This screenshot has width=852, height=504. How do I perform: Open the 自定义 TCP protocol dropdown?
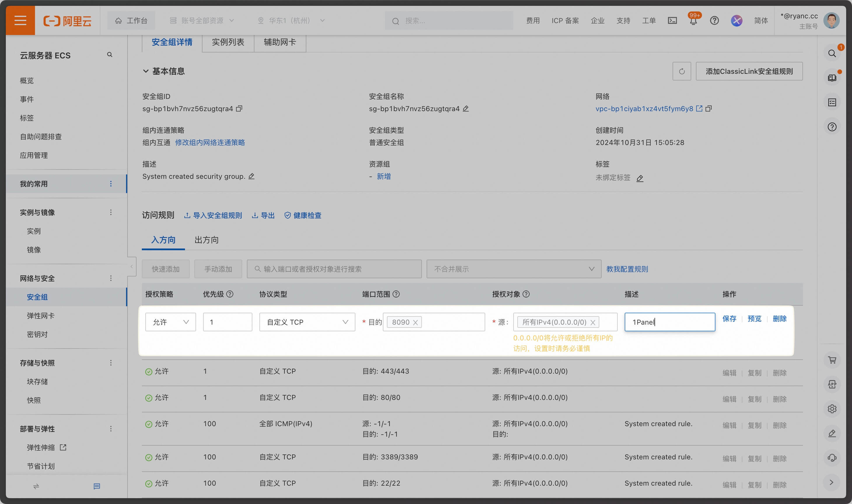pos(307,322)
